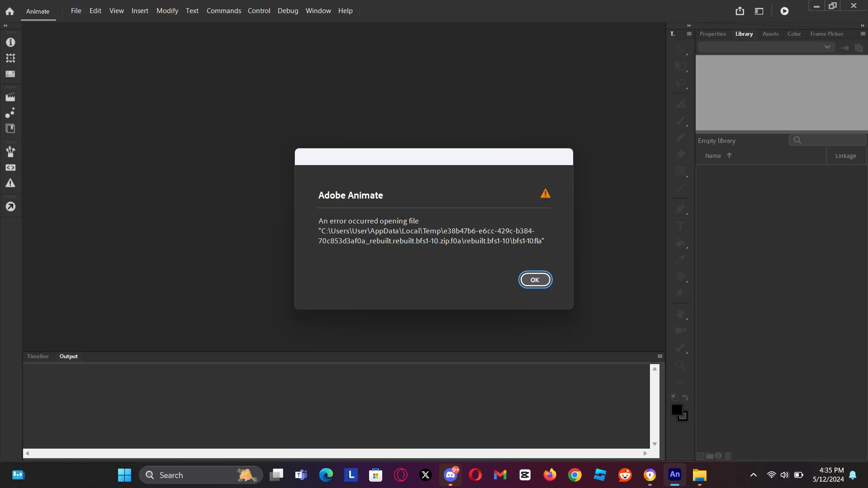Open the Window menu
The width and height of the screenshot is (868, 488).
tap(318, 10)
